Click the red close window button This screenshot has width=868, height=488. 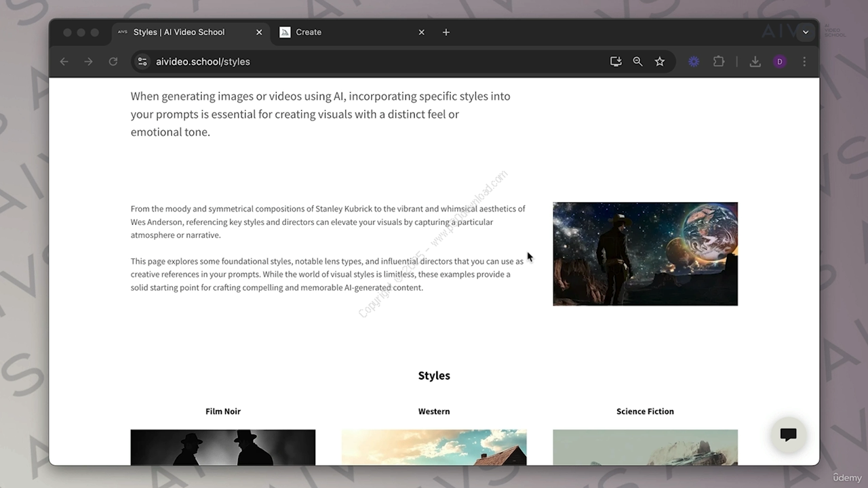67,33
